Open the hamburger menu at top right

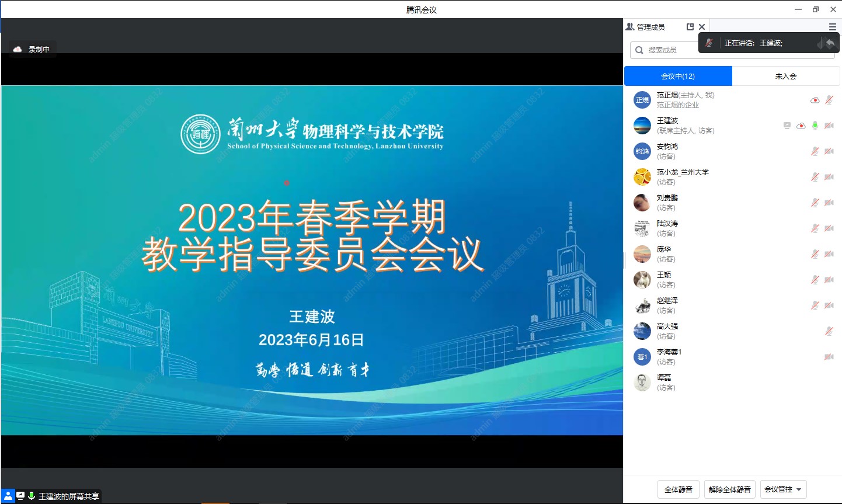pos(832,27)
